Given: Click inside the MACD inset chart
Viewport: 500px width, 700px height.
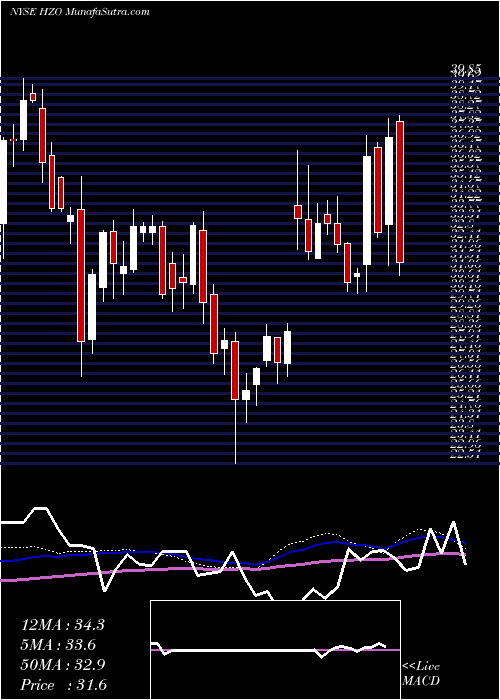Looking at the screenshot, I should pos(275,650).
